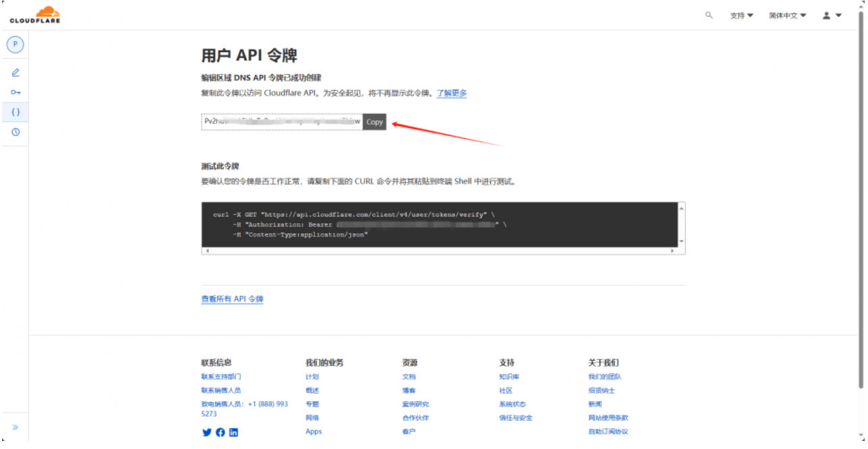The width and height of the screenshot is (868, 449).
Task: Click the sales phone number +1 (888) 993 5273
Action: [245, 409]
